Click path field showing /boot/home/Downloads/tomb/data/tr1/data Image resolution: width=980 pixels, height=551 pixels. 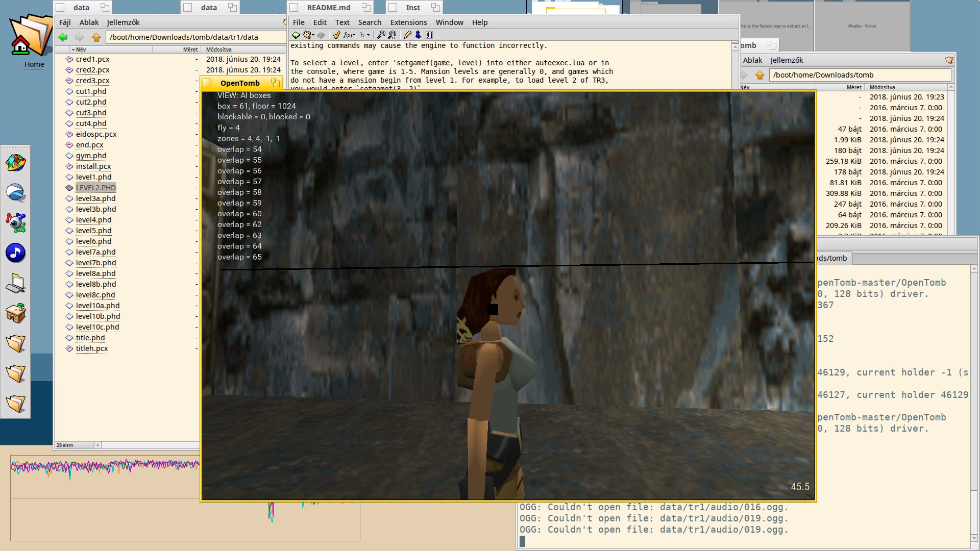coord(196,37)
